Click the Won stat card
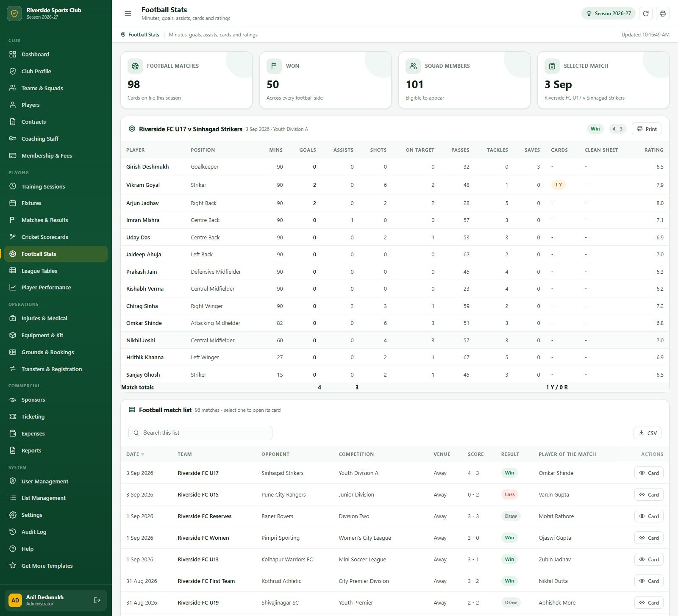Screen dimensions: 678x616 click(325, 80)
